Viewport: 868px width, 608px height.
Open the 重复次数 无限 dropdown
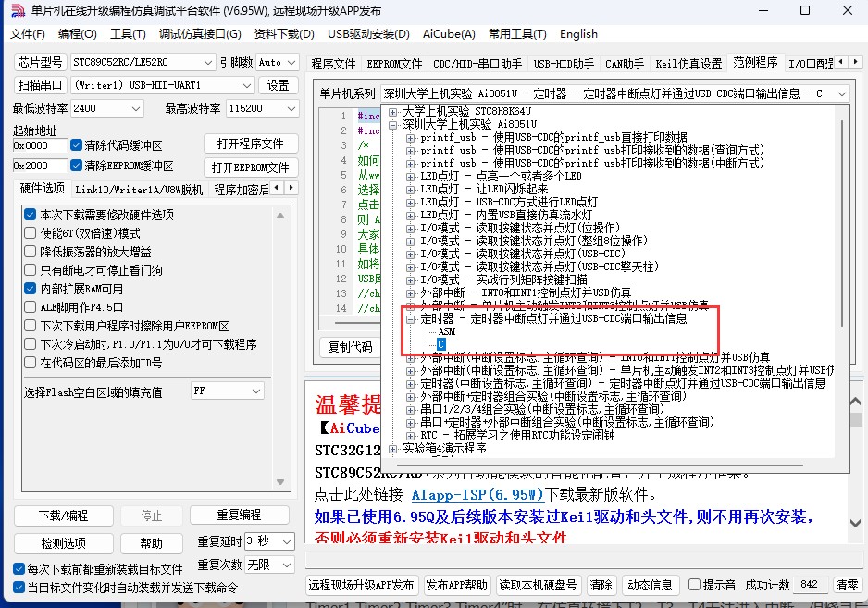click(x=269, y=565)
